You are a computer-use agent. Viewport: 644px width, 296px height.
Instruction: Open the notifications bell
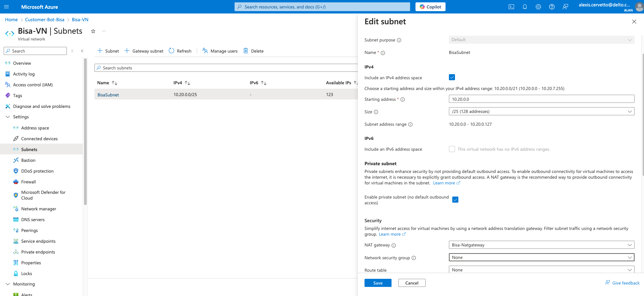coord(525,7)
